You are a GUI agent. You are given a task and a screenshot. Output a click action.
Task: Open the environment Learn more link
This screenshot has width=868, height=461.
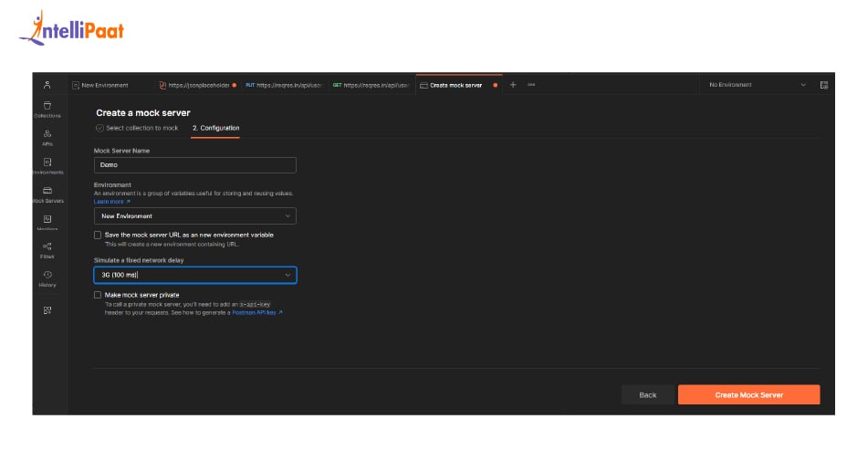(112, 202)
